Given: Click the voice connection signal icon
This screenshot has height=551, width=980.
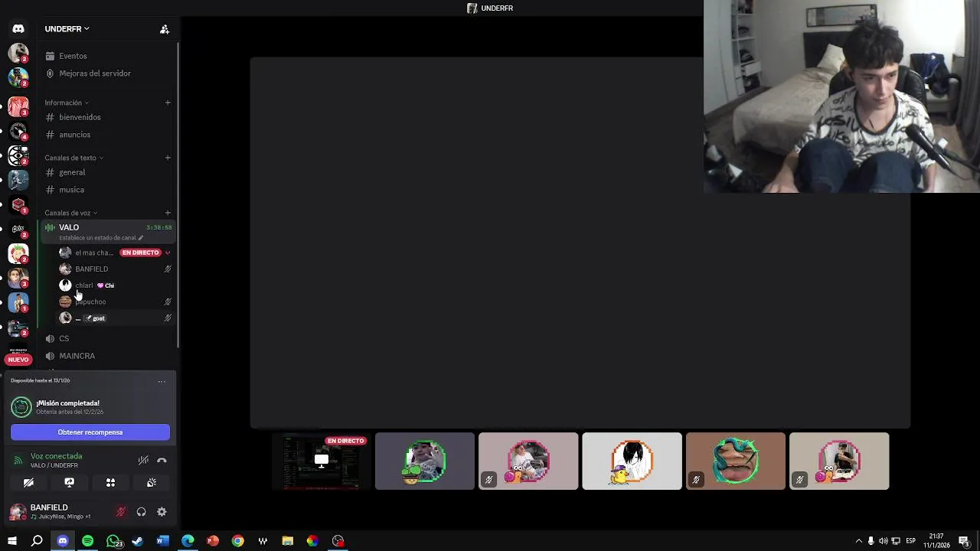Looking at the screenshot, I should click(x=18, y=461).
